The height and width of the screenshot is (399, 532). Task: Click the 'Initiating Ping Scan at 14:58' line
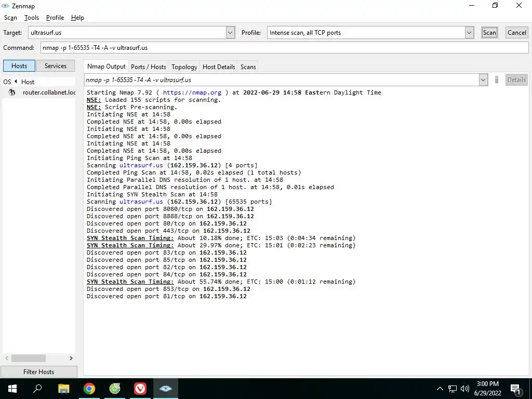pyautogui.click(x=139, y=158)
